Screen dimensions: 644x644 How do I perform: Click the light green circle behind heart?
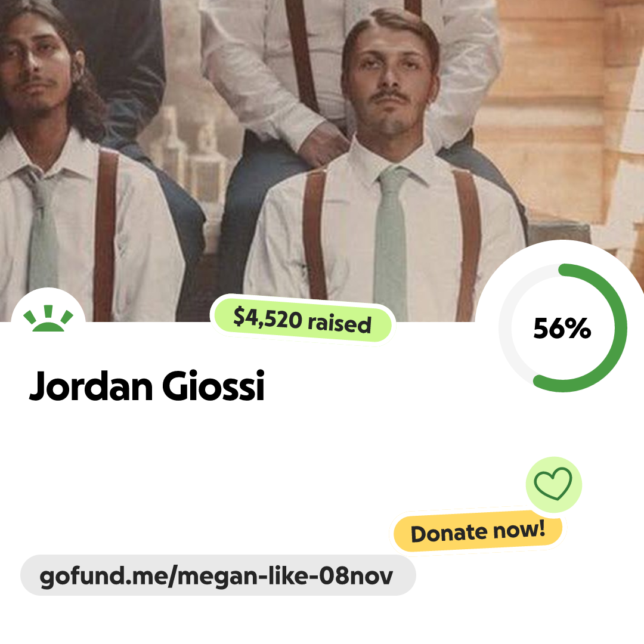point(553,485)
